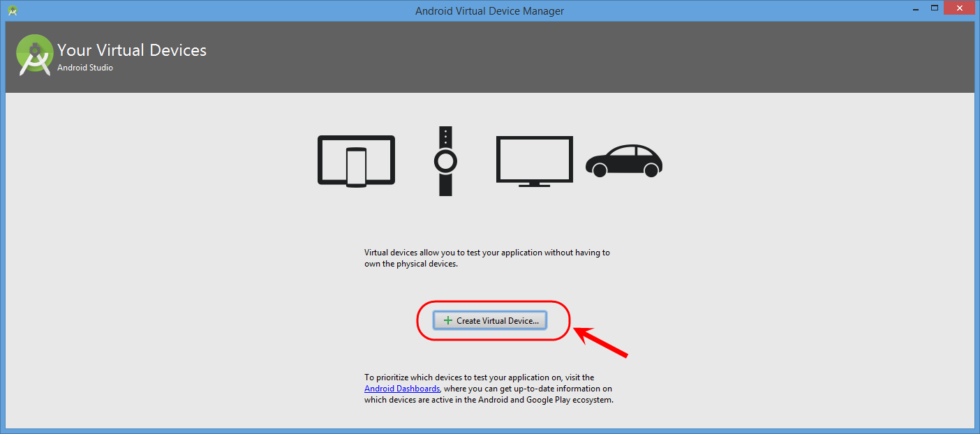This screenshot has height=434, width=980.
Task: Maximize the Android Virtual Device Manager window
Action: [934, 8]
